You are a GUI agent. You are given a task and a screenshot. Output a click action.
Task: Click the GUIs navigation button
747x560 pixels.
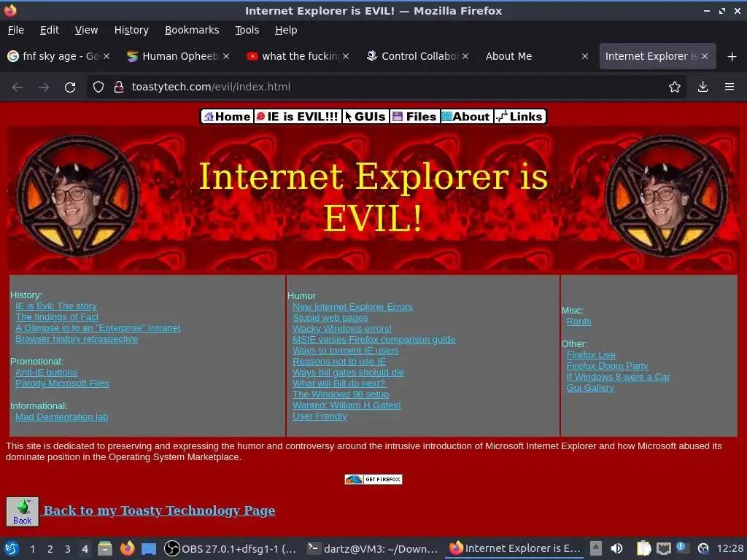pos(366,117)
